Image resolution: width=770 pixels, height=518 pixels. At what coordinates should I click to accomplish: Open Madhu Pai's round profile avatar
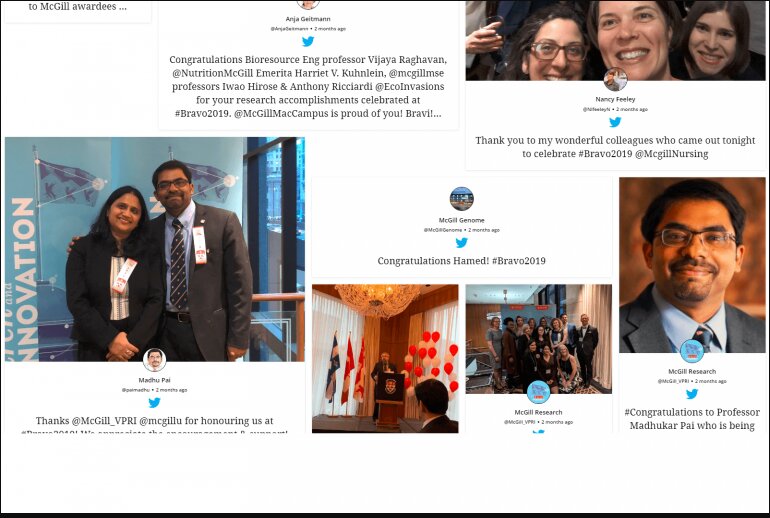pyautogui.click(x=154, y=360)
